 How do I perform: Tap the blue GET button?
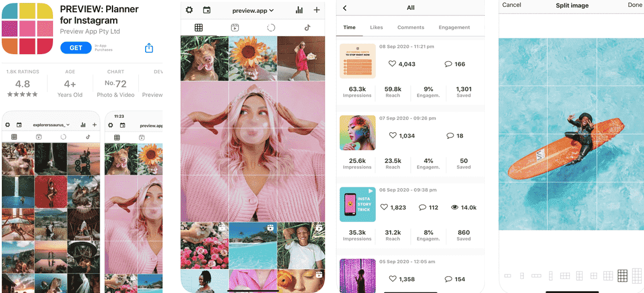(x=76, y=48)
